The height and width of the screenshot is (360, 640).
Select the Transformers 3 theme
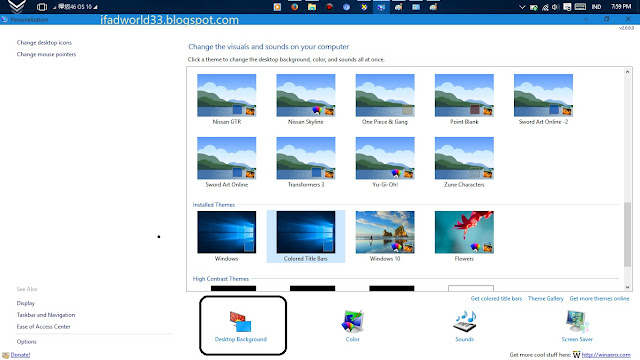(306, 162)
